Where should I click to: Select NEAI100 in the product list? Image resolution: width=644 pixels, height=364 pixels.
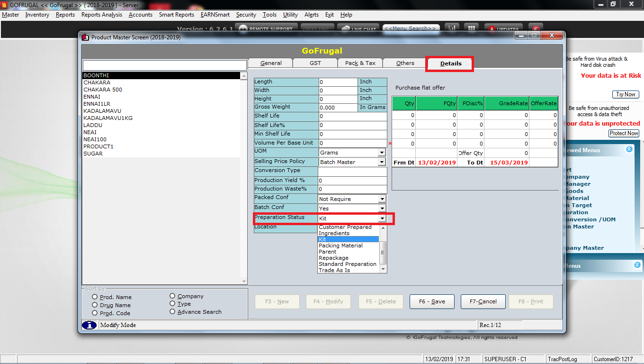[95, 139]
